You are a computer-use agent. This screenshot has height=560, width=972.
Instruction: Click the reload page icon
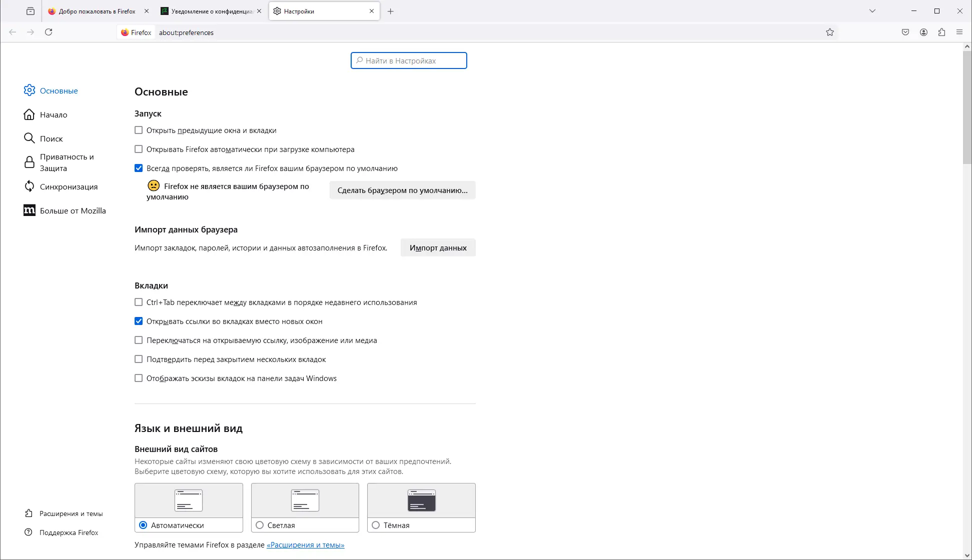pos(49,32)
